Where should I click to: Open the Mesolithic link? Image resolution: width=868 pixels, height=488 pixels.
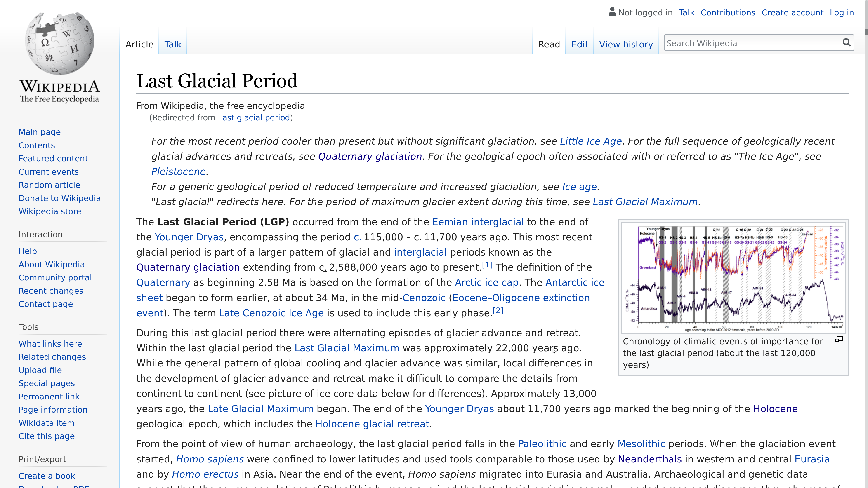(641, 444)
